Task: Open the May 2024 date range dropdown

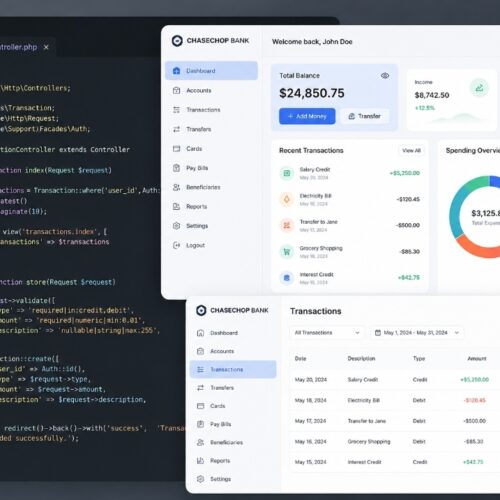Action: click(417, 333)
